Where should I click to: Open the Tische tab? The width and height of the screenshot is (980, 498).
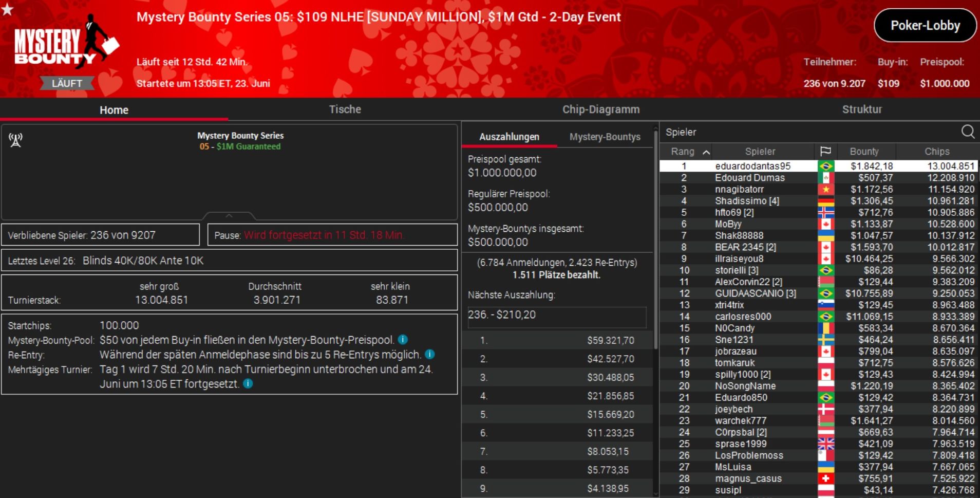click(x=345, y=109)
